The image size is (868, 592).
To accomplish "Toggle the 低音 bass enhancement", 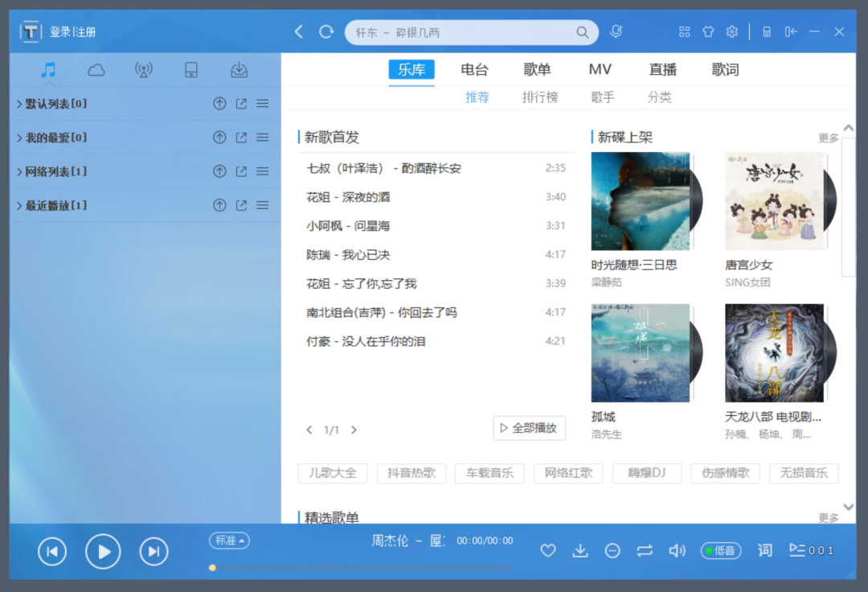I will 721,550.
